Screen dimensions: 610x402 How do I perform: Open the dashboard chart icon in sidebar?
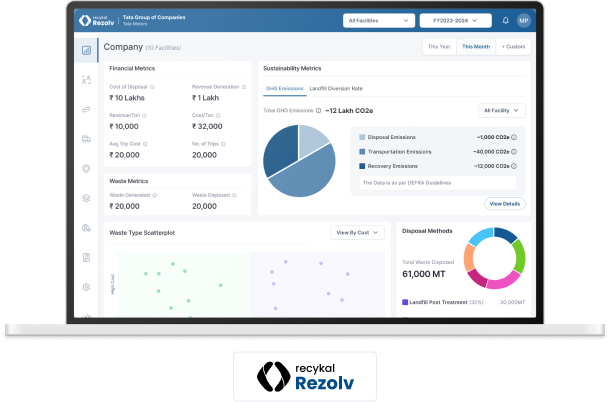coord(86,50)
